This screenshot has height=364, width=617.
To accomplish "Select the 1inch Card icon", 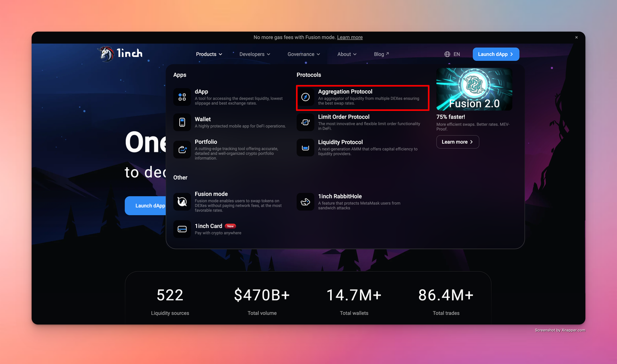I will pyautogui.click(x=182, y=229).
